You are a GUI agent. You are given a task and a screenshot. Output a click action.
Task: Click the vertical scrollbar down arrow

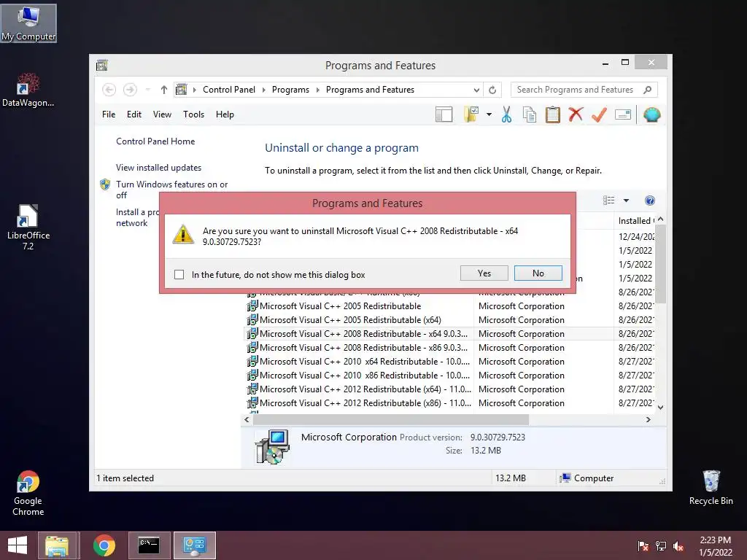(x=660, y=407)
